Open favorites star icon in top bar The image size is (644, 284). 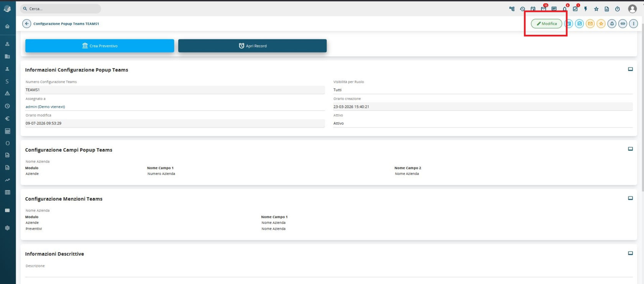click(x=596, y=9)
